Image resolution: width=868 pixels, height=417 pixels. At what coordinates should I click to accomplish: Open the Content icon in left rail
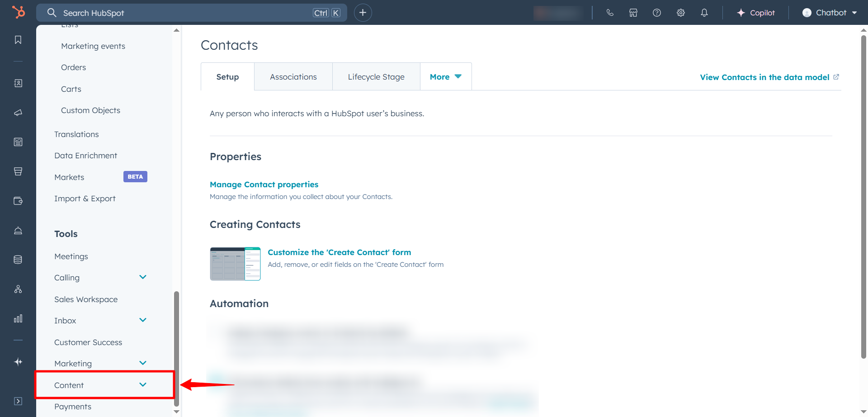coord(18,142)
